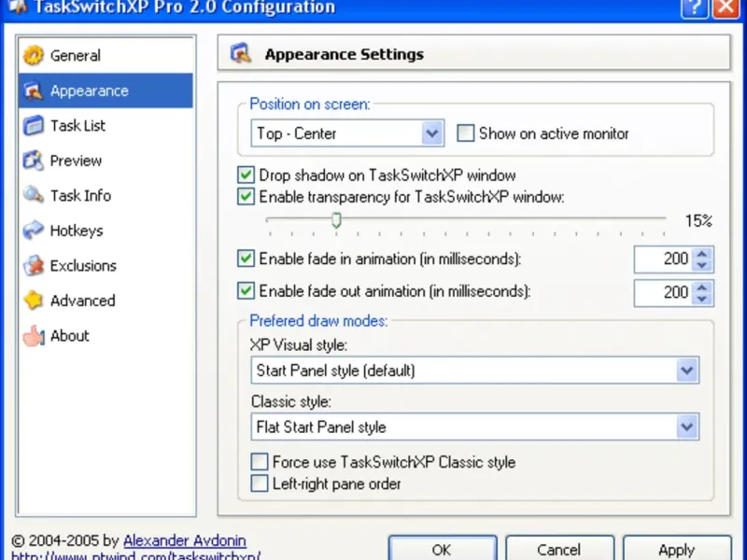Uncheck Drop shadow on TaskSwitchXP window
Image resolution: width=747 pixels, height=560 pixels.
246,175
